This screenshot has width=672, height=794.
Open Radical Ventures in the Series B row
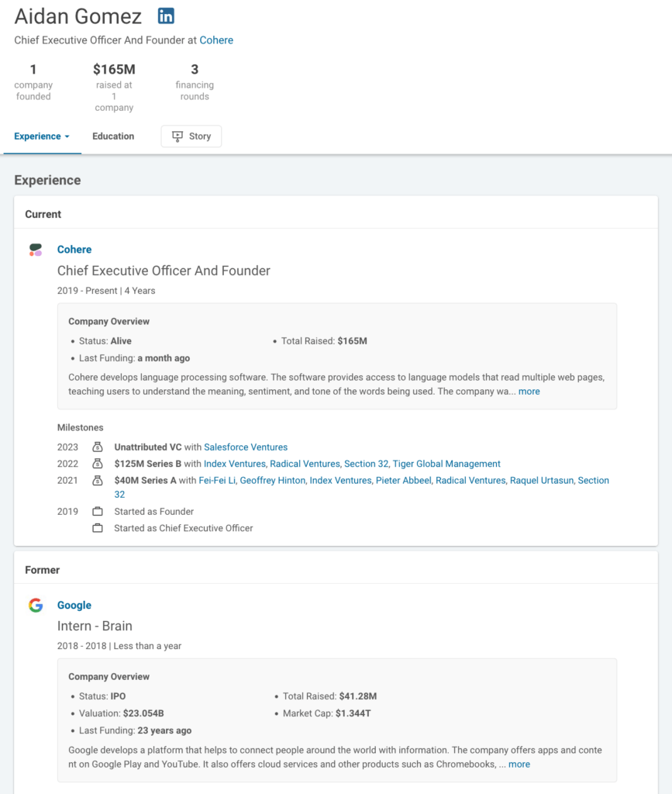305,464
